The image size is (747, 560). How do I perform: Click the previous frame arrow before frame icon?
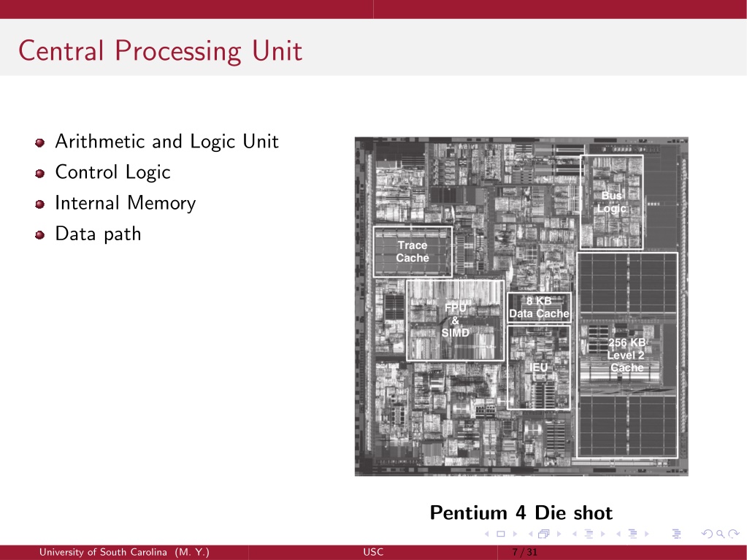(531, 534)
